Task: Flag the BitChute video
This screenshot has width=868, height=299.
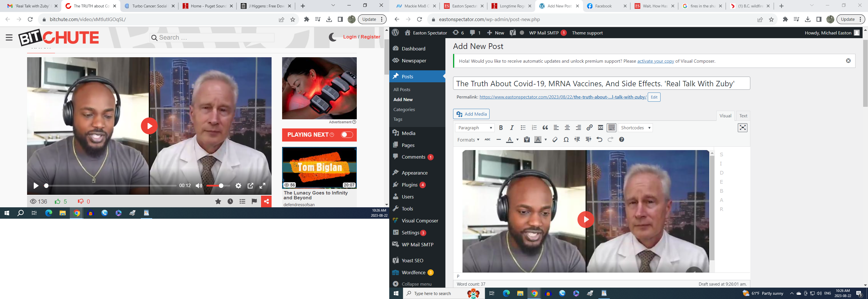Action: point(254,201)
